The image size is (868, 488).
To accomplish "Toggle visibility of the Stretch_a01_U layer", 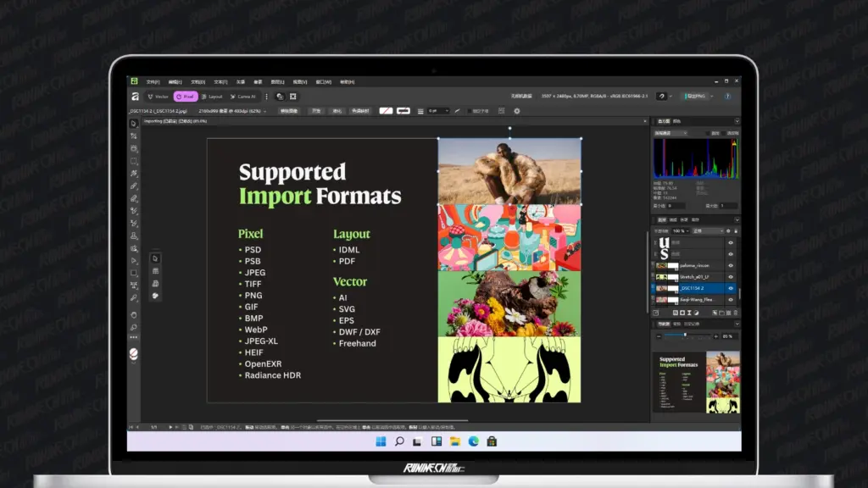I will tap(730, 276).
